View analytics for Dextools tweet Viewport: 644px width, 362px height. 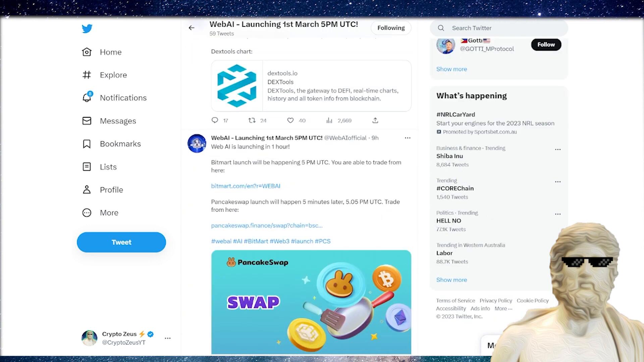(x=329, y=120)
